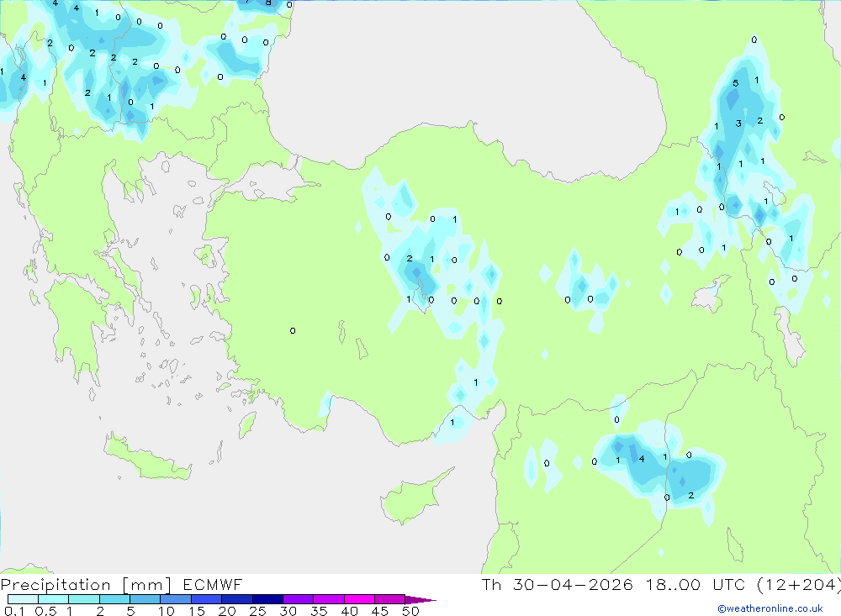
Task: Click the "Precipitation" title word
Action: [56, 584]
